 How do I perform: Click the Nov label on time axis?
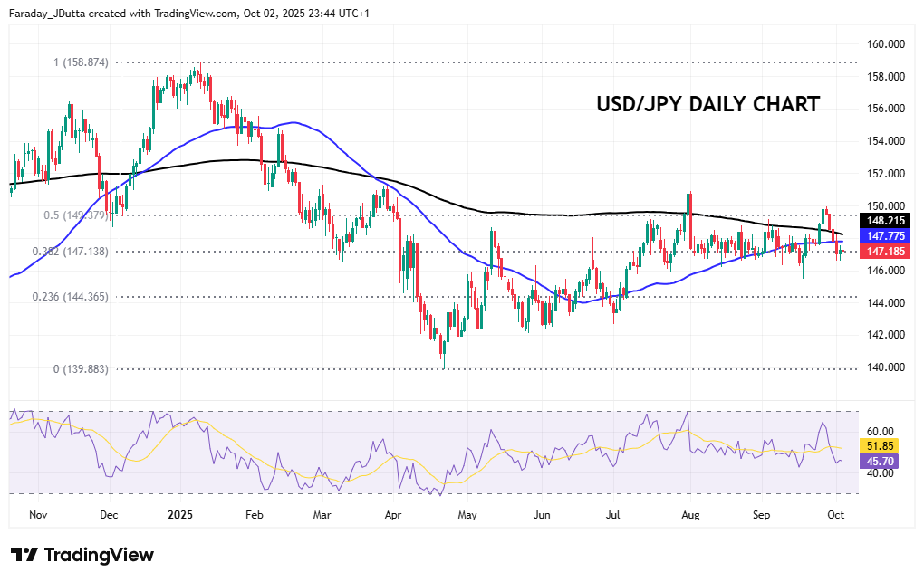coord(38,514)
